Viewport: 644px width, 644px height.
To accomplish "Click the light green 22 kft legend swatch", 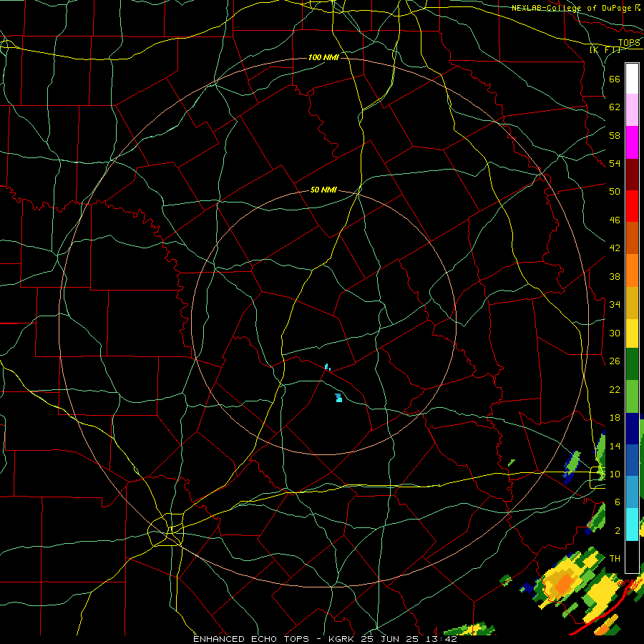I will (x=632, y=396).
